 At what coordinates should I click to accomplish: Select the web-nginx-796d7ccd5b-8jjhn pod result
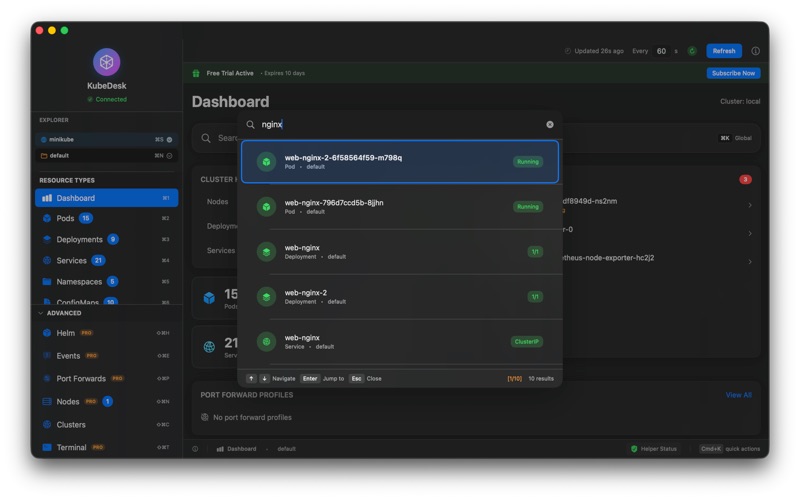click(400, 207)
